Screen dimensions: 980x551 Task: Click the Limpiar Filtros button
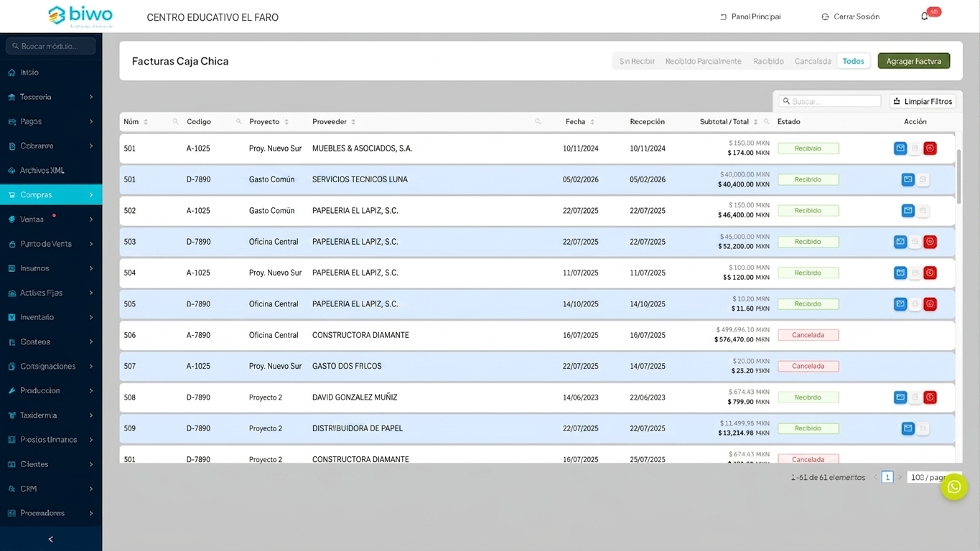tap(923, 101)
